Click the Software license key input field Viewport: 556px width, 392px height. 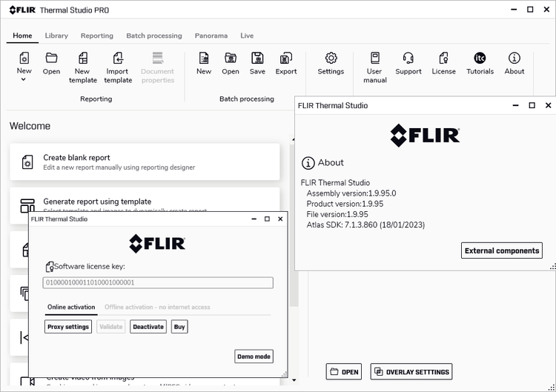(158, 282)
